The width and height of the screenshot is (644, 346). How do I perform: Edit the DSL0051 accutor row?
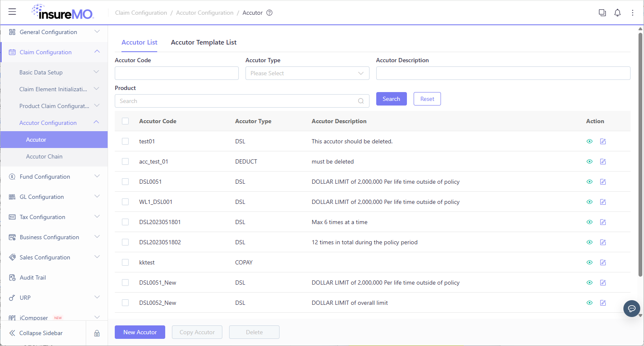coord(603,182)
